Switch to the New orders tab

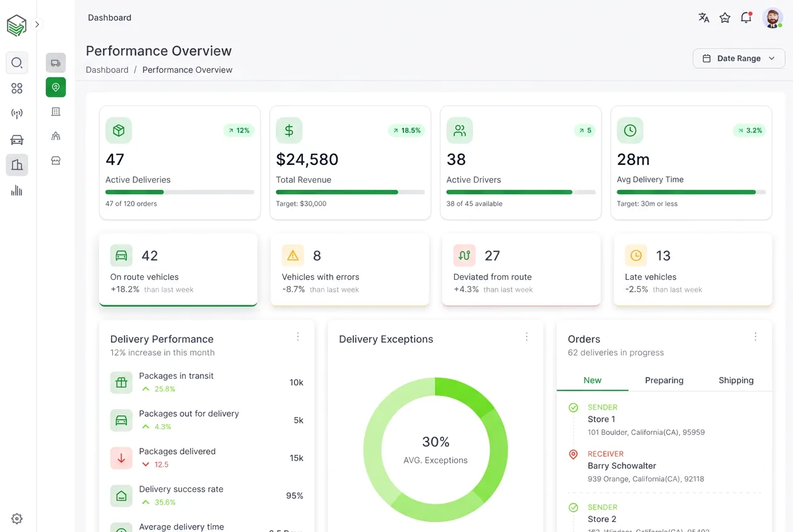point(592,380)
